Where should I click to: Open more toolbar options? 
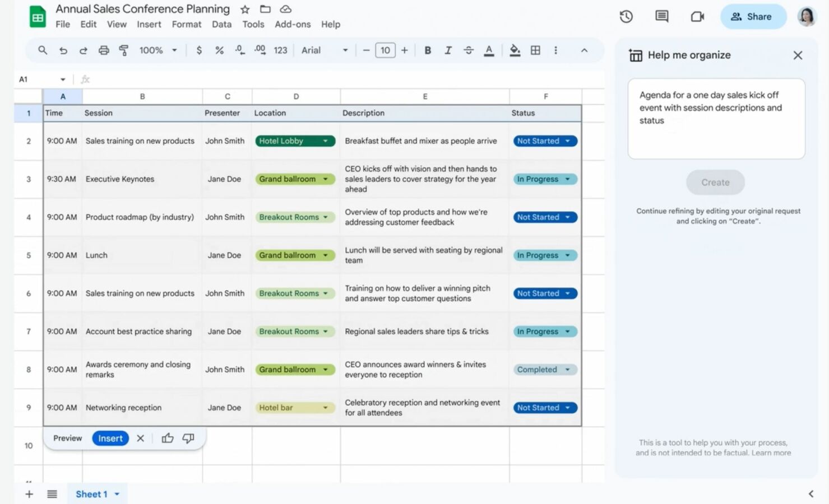pyautogui.click(x=555, y=50)
